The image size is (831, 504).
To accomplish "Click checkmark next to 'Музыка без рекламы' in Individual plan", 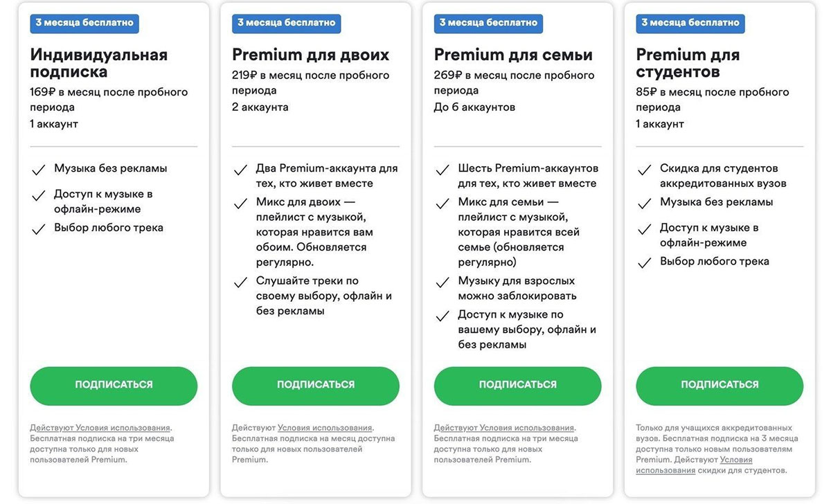I will point(38,170).
